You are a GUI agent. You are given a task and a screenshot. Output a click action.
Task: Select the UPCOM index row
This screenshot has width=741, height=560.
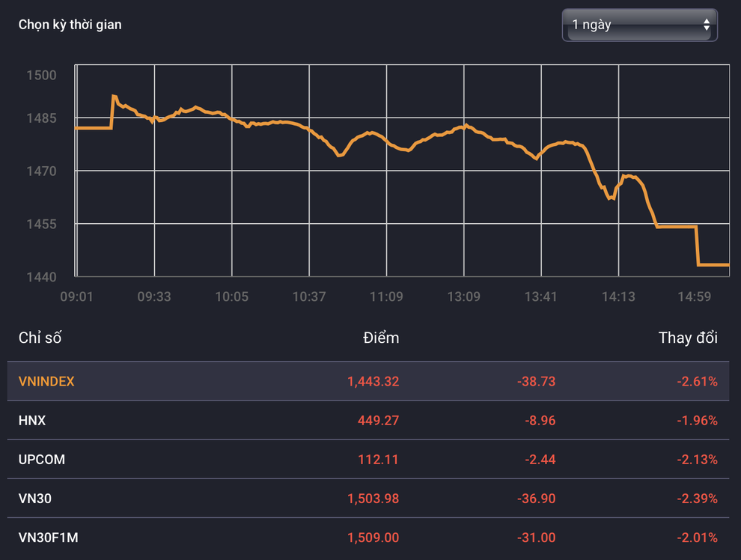(x=368, y=460)
